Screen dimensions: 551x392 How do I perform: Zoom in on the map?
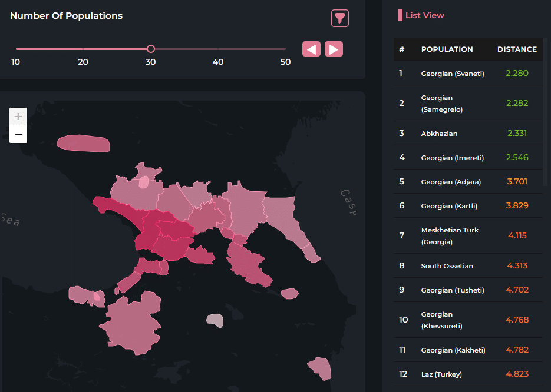18,117
